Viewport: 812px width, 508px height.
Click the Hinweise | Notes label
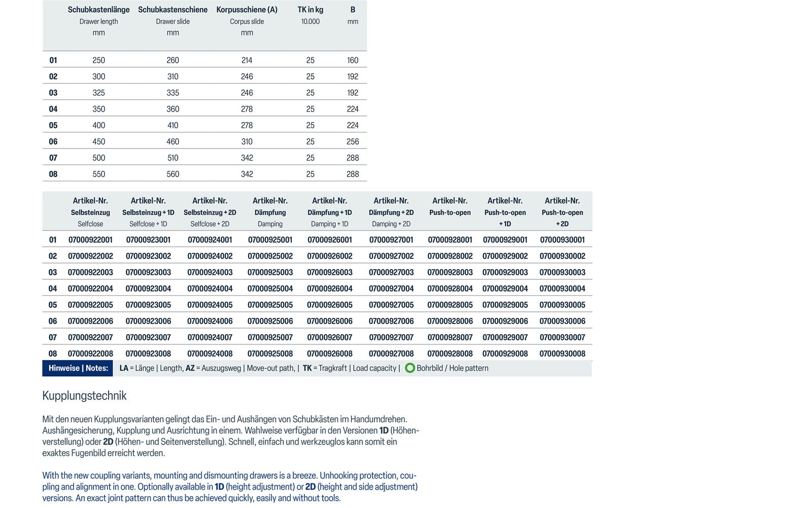pos(78,368)
